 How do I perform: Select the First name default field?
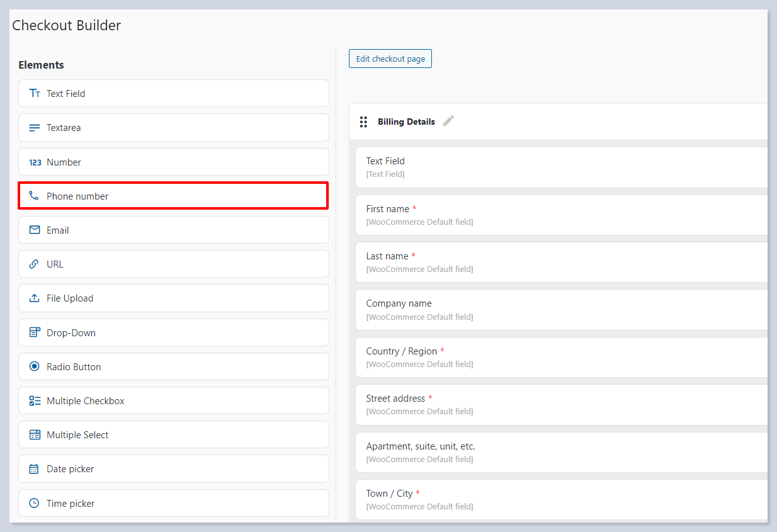(x=560, y=215)
